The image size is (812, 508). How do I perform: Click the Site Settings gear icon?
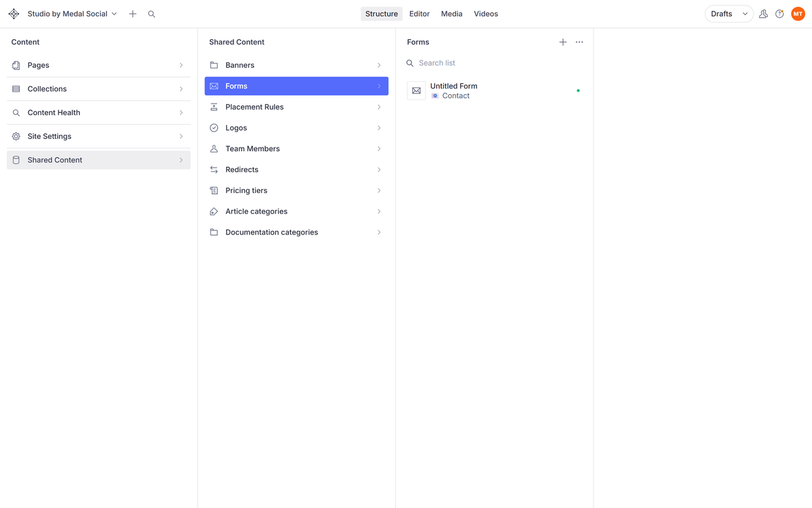[x=16, y=136]
